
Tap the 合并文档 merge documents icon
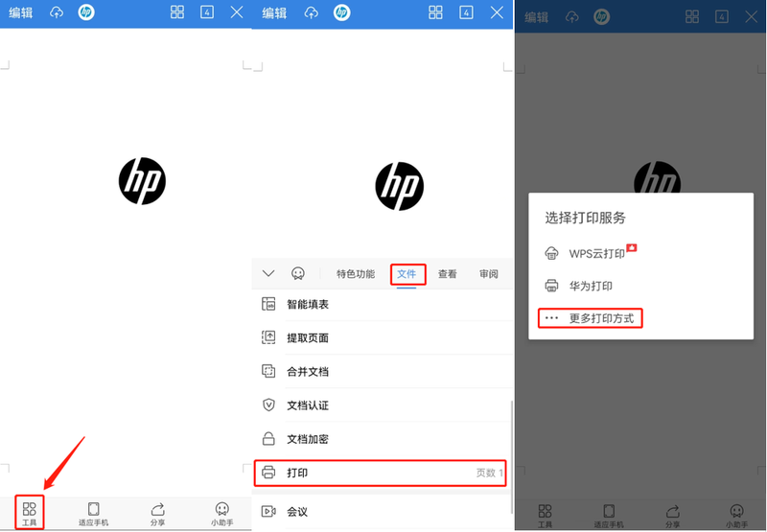(x=268, y=371)
